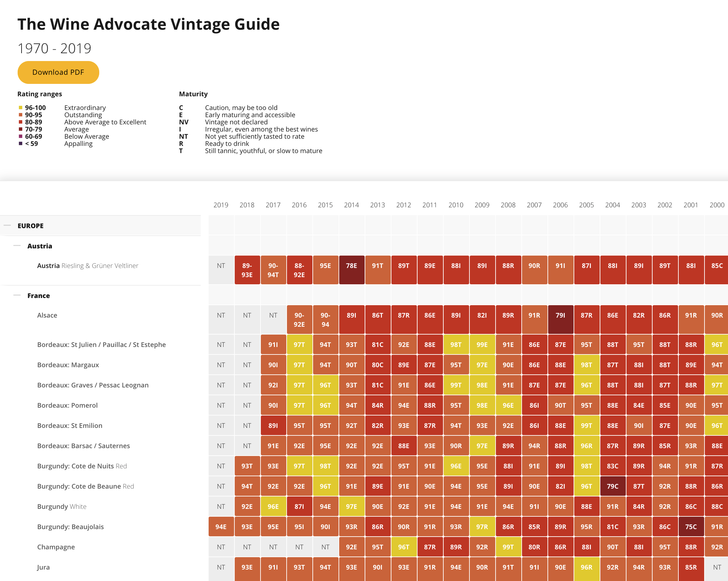728x581 pixels.
Task: Click Cote de Beaune 2004 cell rated 79C
Action: pyautogui.click(x=612, y=486)
